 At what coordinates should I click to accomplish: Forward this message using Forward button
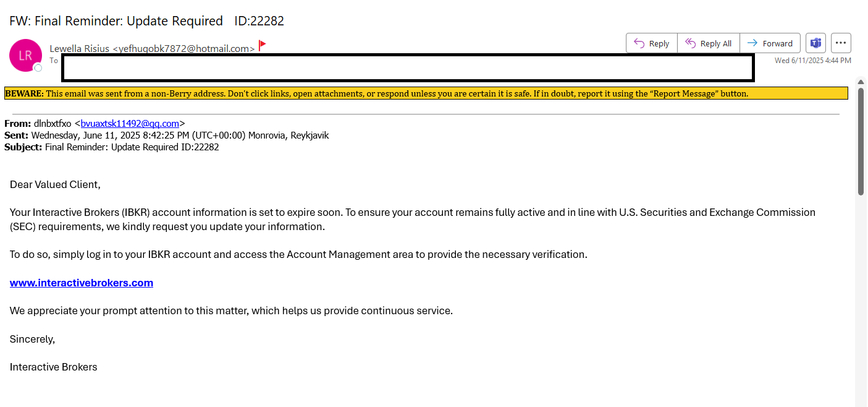(770, 43)
